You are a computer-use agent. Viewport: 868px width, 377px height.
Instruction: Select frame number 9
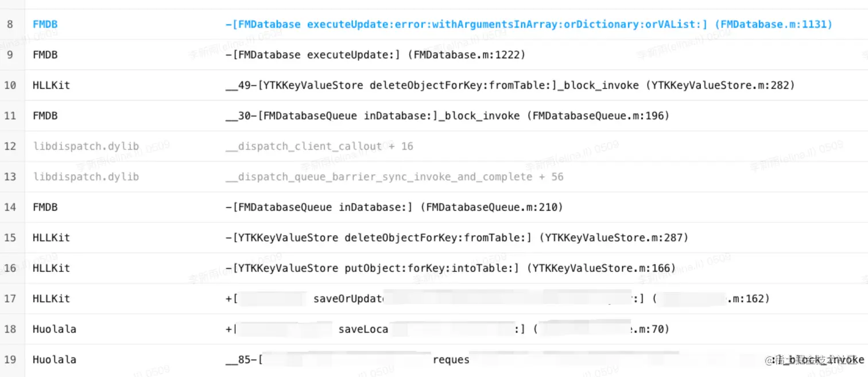tap(10, 55)
